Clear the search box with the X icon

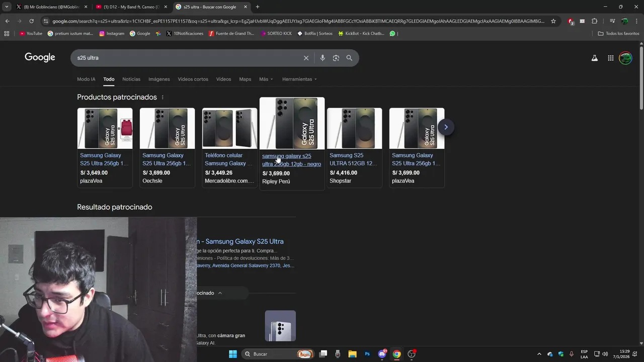[x=306, y=58]
